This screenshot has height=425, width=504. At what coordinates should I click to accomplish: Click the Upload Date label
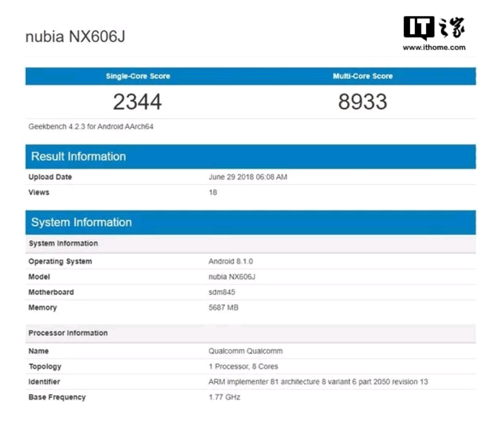[x=50, y=177]
